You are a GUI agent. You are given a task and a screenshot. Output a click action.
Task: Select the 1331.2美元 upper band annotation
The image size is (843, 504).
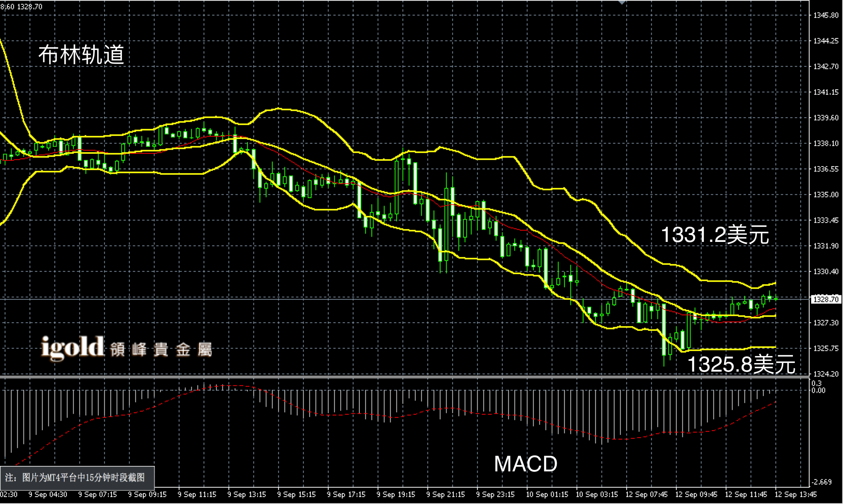point(715,235)
